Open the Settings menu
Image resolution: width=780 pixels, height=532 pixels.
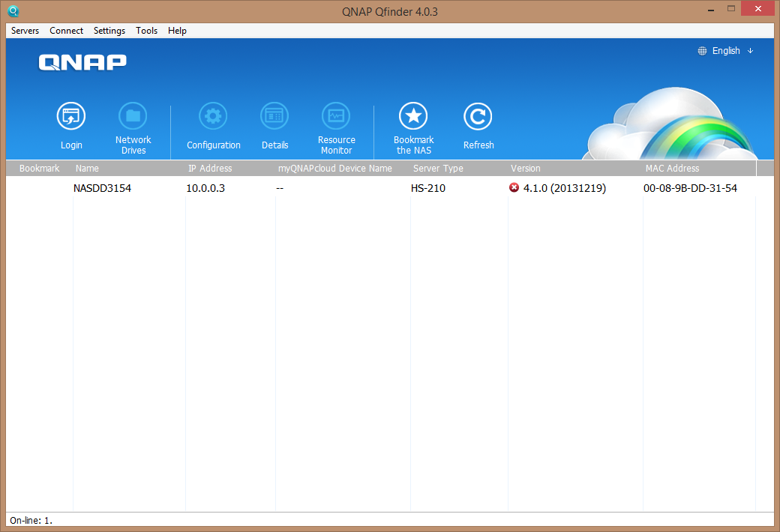pyautogui.click(x=109, y=30)
